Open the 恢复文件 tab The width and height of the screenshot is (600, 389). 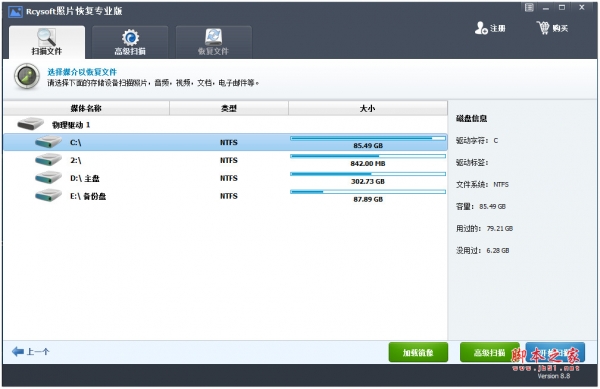pyautogui.click(x=214, y=42)
